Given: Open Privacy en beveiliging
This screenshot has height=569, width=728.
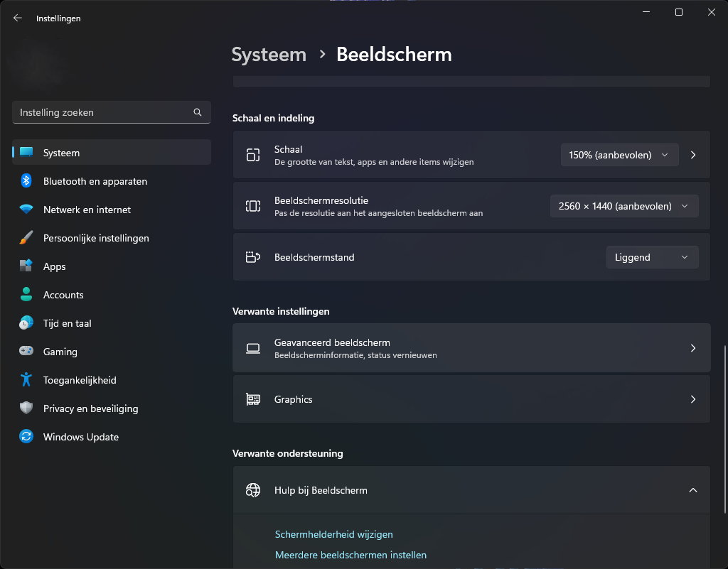Looking at the screenshot, I should click(x=112, y=408).
